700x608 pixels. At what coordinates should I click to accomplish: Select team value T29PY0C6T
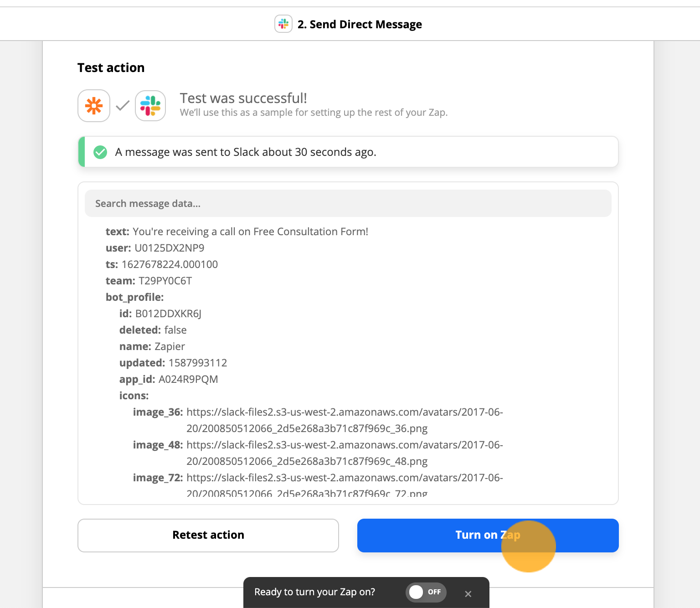point(165,281)
